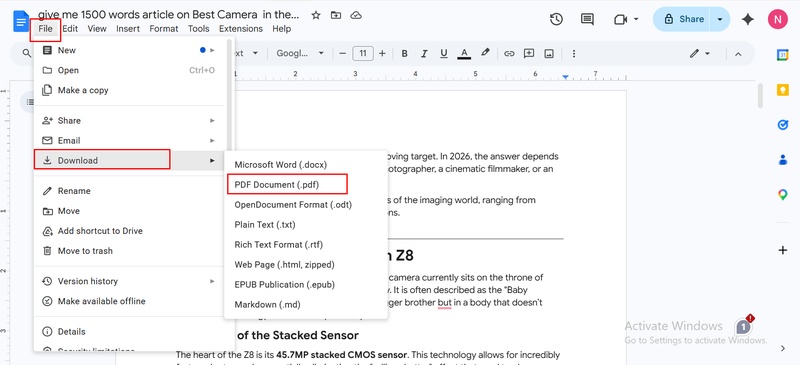Open Meet call options arrow

tap(636, 19)
